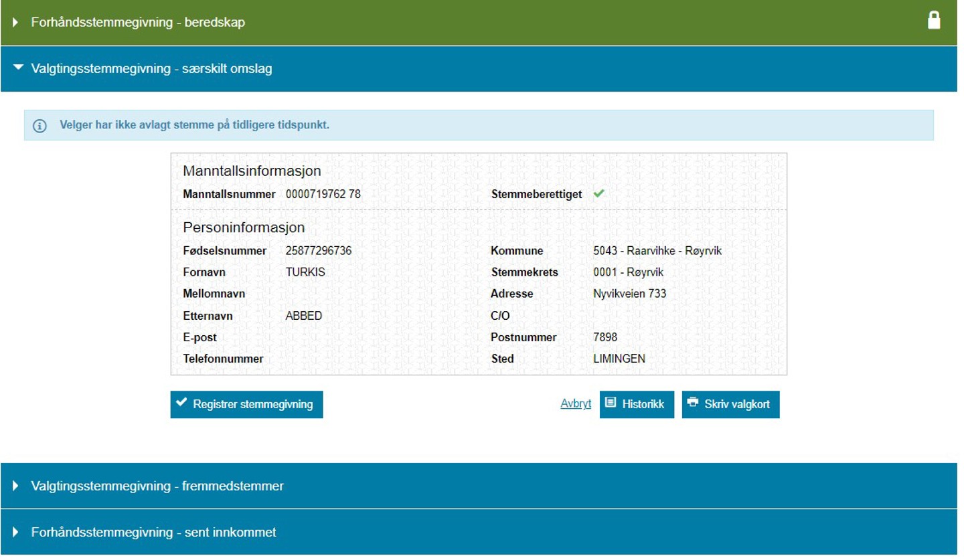Open the Forhåndsstemmegivning - sent innkommet header
The height and width of the screenshot is (560, 964).
(479, 532)
